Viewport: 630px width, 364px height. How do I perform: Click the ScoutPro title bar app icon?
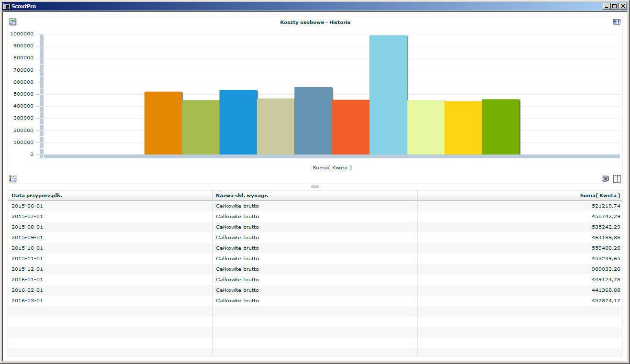7,6
